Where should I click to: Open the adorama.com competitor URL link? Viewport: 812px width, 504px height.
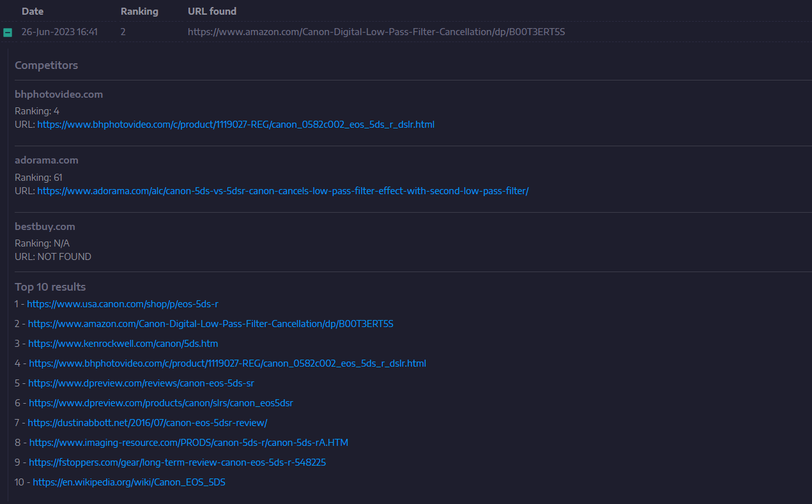tap(283, 191)
